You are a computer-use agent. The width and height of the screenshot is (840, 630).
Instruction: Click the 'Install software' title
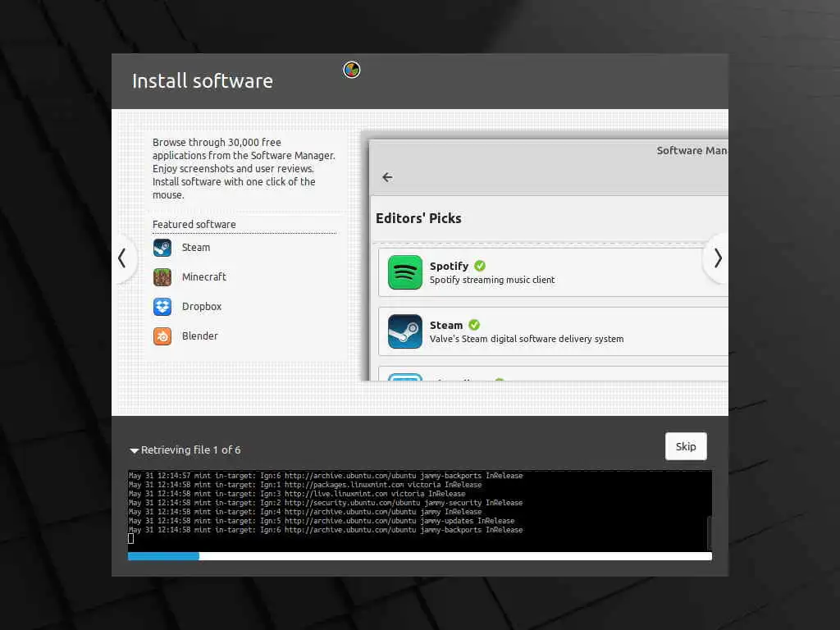click(x=203, y=81)
